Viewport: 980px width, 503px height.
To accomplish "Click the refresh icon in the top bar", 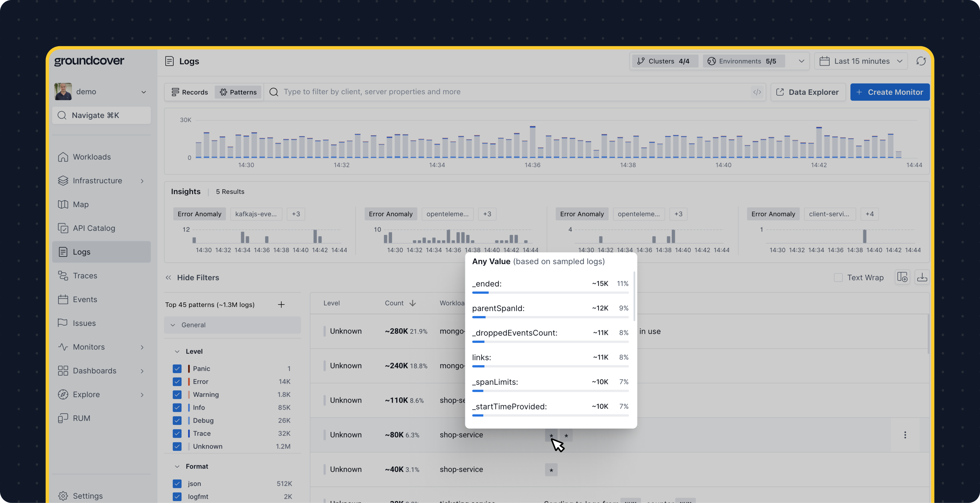I will [x=921, y=61].
